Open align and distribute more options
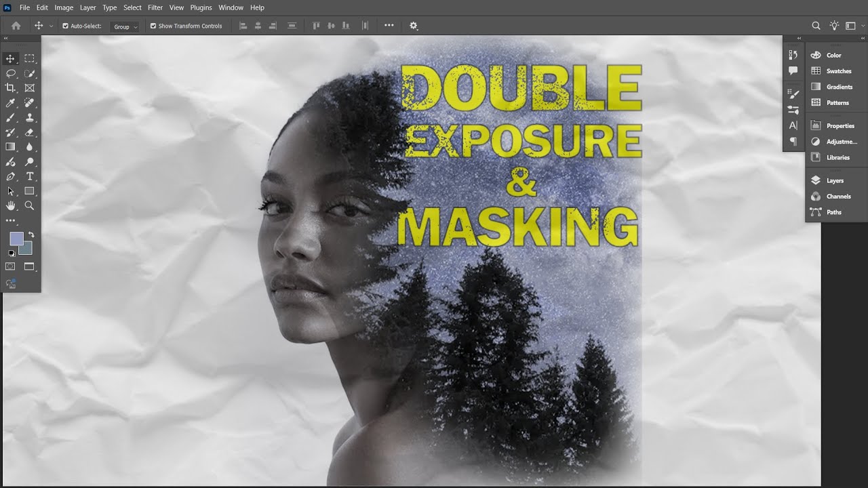 389,26
